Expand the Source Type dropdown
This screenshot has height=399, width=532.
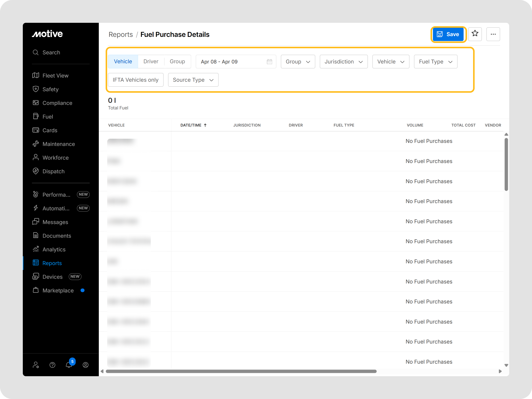coord(193,80)
